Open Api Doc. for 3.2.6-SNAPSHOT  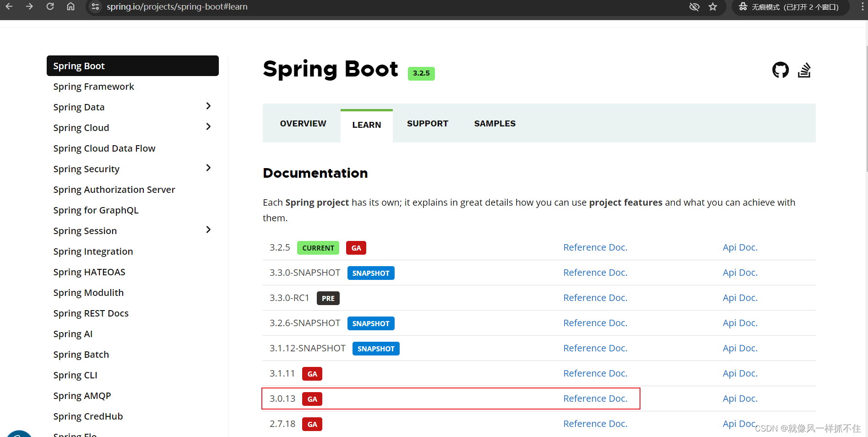point(740,323)
